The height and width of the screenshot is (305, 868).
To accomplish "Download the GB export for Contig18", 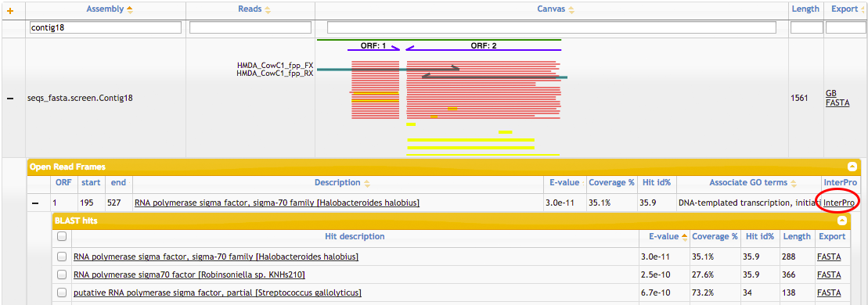I will [831, 94].
